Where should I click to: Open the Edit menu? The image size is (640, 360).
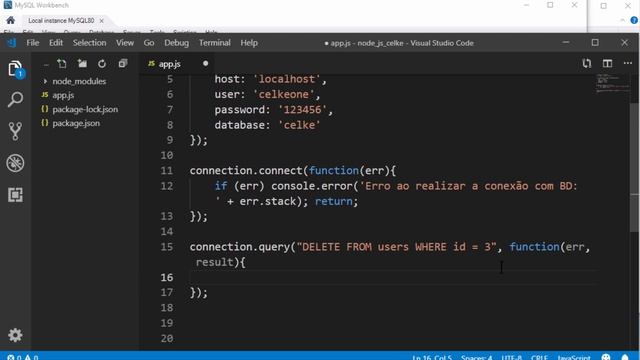pyautogui.click(x=56, y=43)
